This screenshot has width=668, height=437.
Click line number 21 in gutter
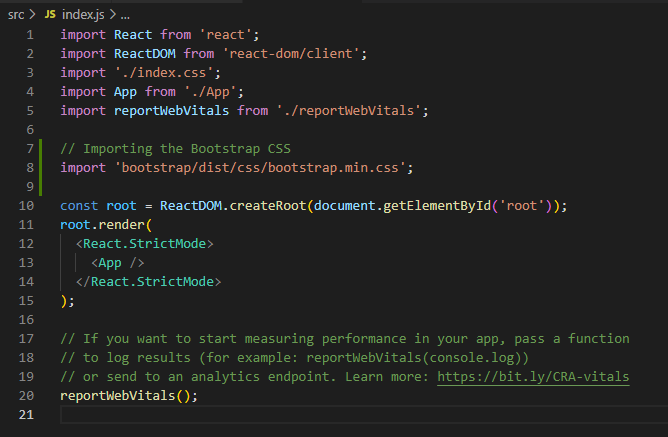(x=26, y=414)
